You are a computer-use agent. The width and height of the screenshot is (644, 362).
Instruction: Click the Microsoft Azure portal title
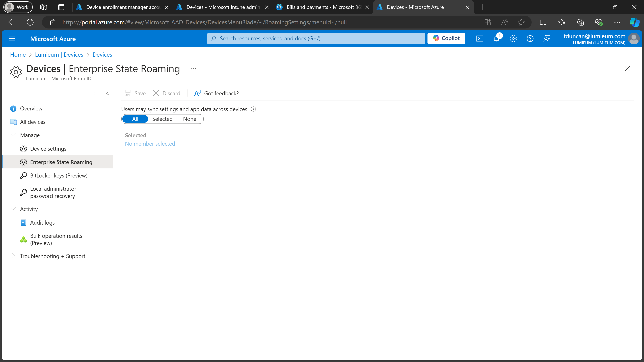(53, 39)
